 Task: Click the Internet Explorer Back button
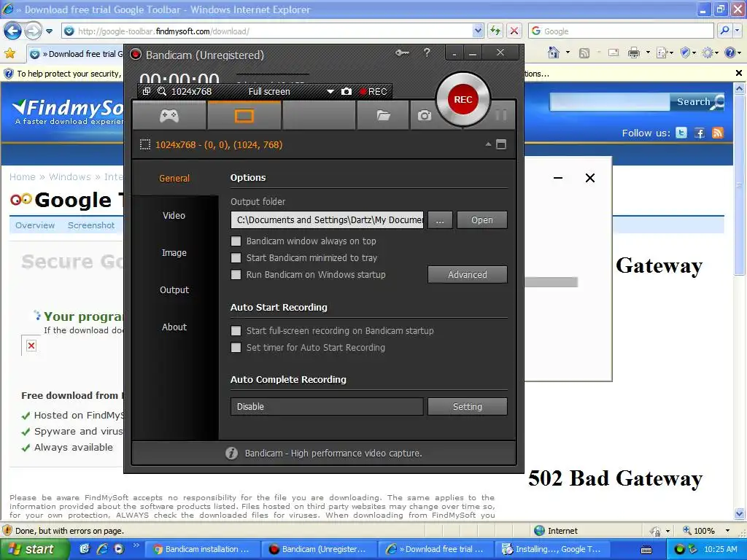12,31
